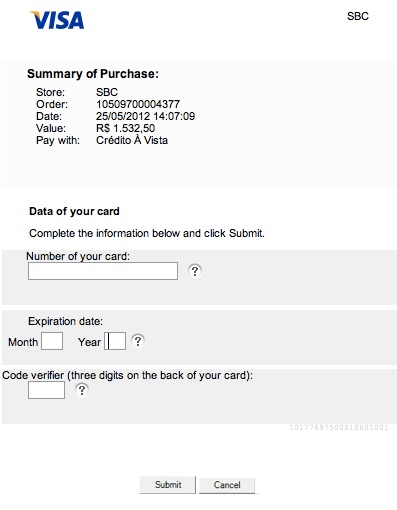Cancel the purchase
The width and height of the screenshot is (397, 510).
[x=227, y=485]
